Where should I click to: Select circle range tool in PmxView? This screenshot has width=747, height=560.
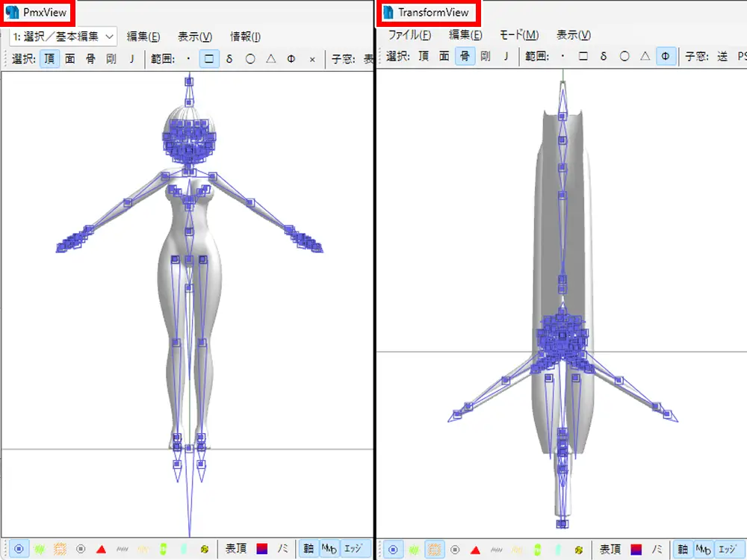(250, 58)
